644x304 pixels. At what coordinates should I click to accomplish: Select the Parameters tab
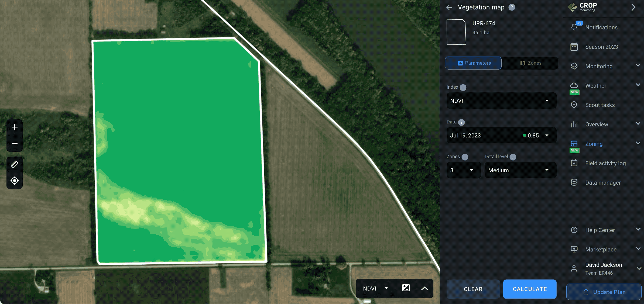tap(473, 63)
